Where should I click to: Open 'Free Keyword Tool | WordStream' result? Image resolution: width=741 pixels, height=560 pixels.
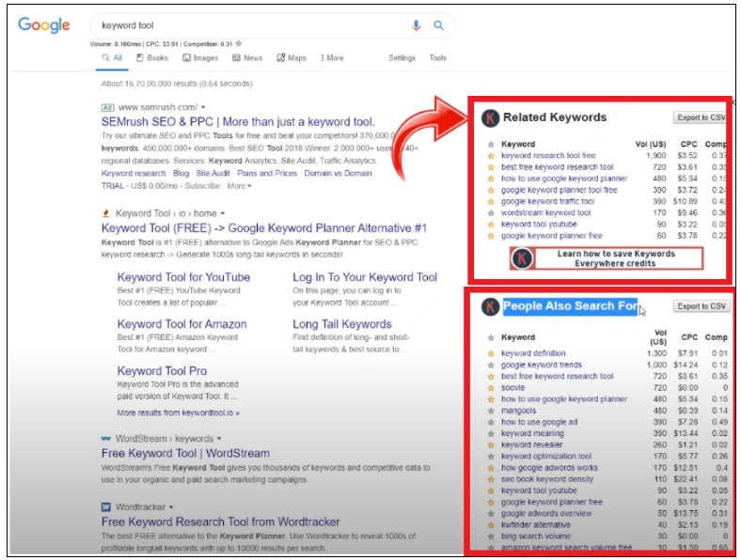click(185, 453)
